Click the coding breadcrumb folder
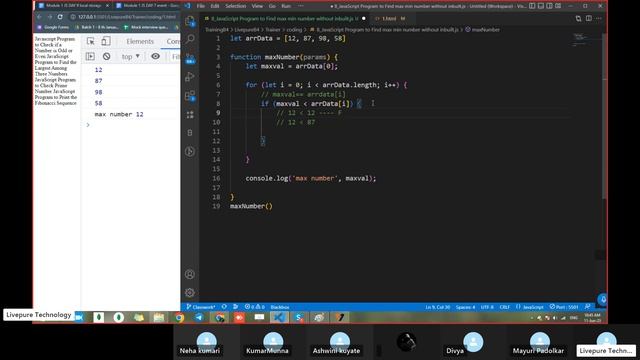Viewport: 640px width, 360px height. 293,29
